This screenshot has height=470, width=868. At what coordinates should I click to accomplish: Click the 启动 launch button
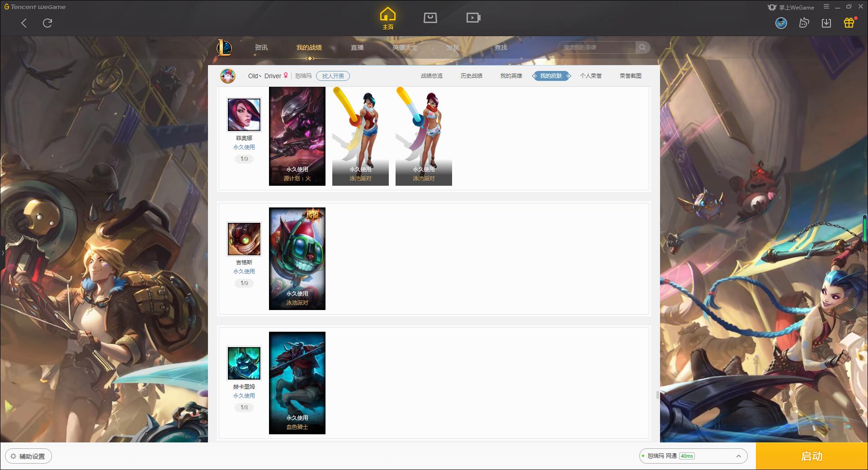click(x=811, y=456)
